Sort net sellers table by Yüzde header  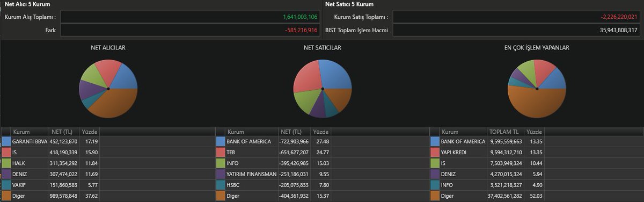[321, 132]
